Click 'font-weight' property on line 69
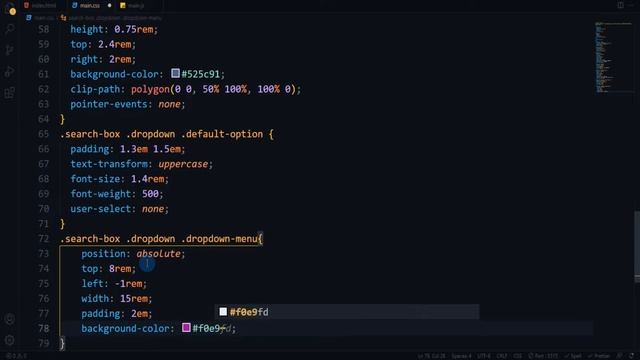The width and height of the screenshot is (640, 360). point(100,194)
